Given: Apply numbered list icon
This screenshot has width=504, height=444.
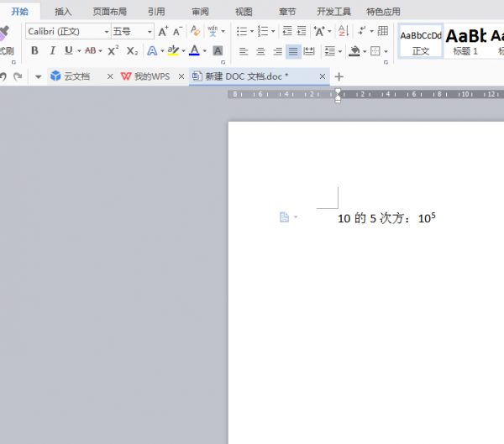Looking at the screenshot, I should click(x=263, y=31).
